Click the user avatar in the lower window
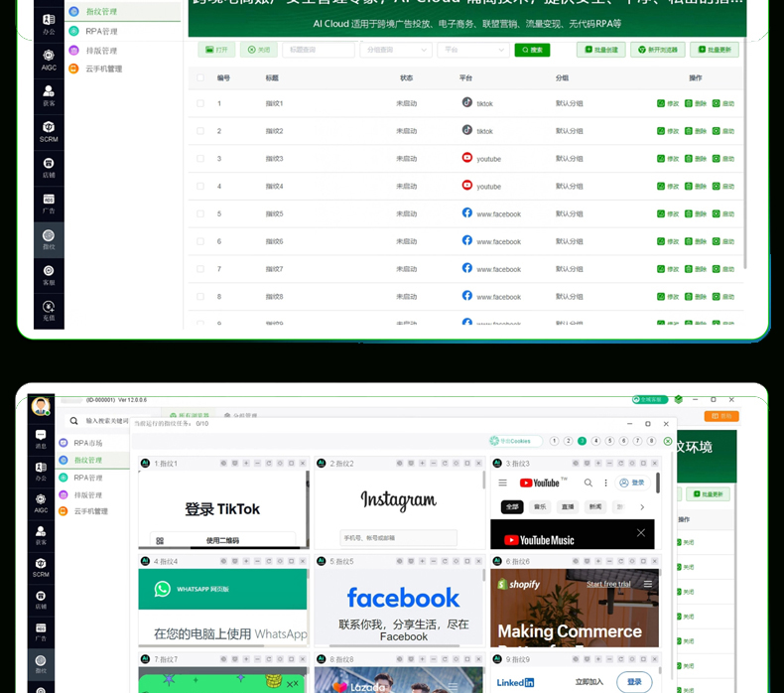 (x=41, y=406)
